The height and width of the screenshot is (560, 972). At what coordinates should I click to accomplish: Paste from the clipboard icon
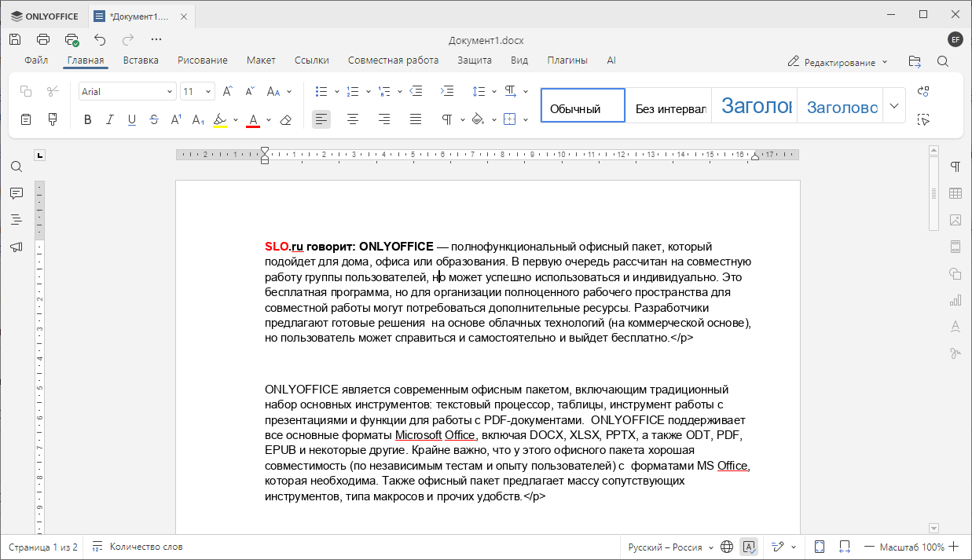[x=26, y=119]
